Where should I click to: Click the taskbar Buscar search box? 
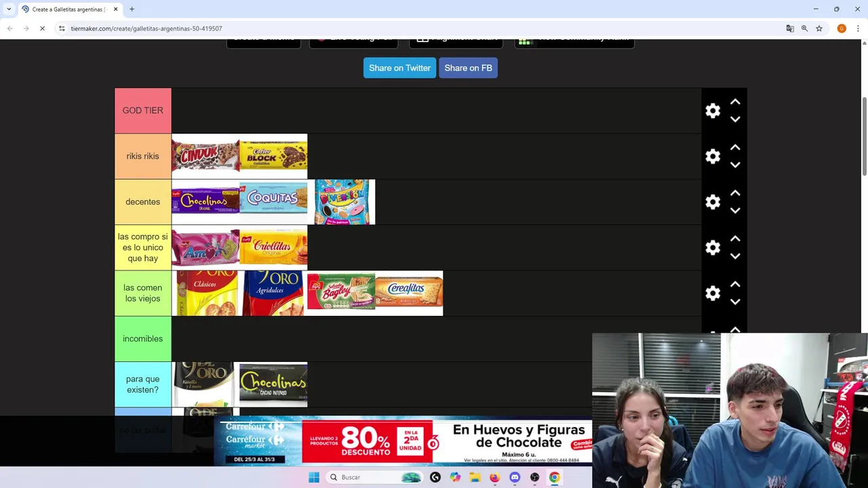point(374,477)
